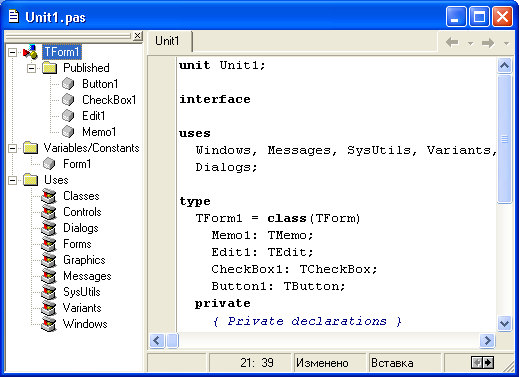Screen dimensions: 519x377
Task: Click the Graphics unit icon
Action: [x=49, y=260]
